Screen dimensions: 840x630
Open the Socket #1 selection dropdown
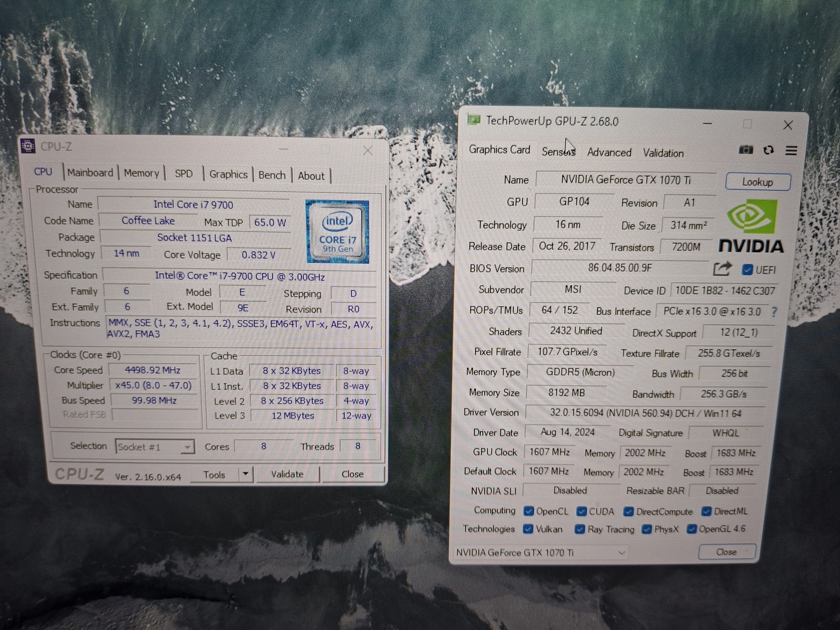[155, 447]
